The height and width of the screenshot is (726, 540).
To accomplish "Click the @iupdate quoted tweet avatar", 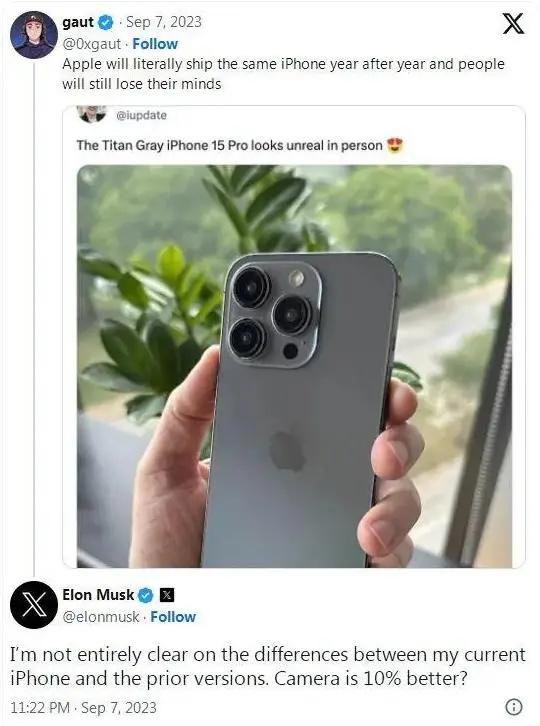I will pyautogui.click(x=91, y=114).
